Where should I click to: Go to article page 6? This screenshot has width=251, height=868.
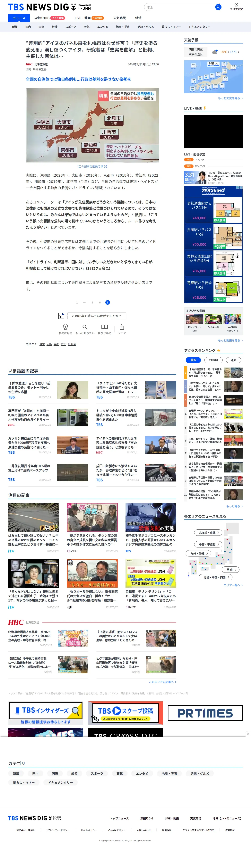pyautogui.click(x=100, y=302)
